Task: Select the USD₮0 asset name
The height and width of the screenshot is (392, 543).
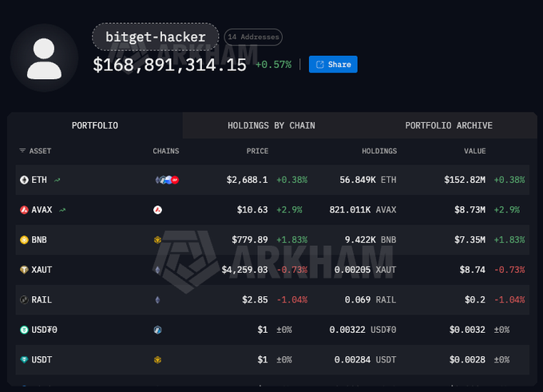Action: pos(45,330)
